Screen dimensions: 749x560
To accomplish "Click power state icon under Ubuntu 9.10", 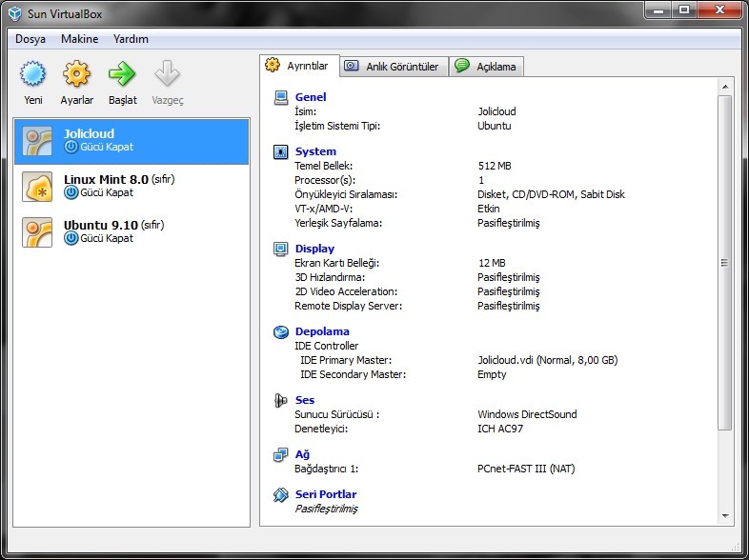I will point(71,238).
